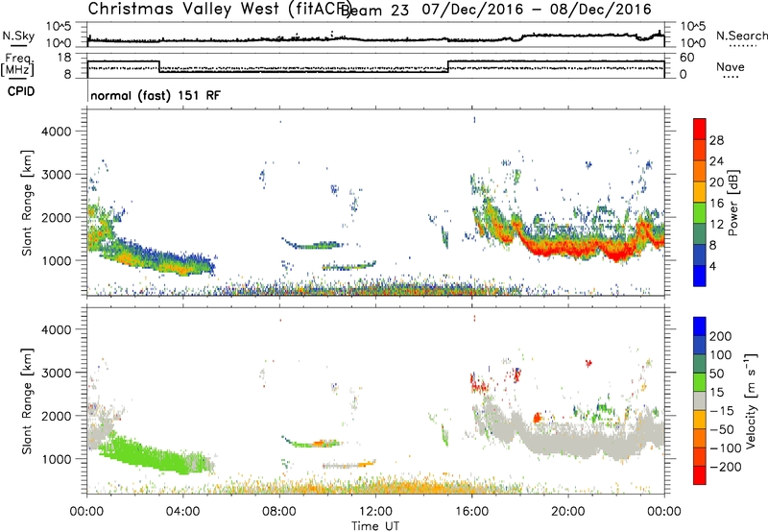
Task: Click the Velocity color bar gray segment
Action: point(700,400)
